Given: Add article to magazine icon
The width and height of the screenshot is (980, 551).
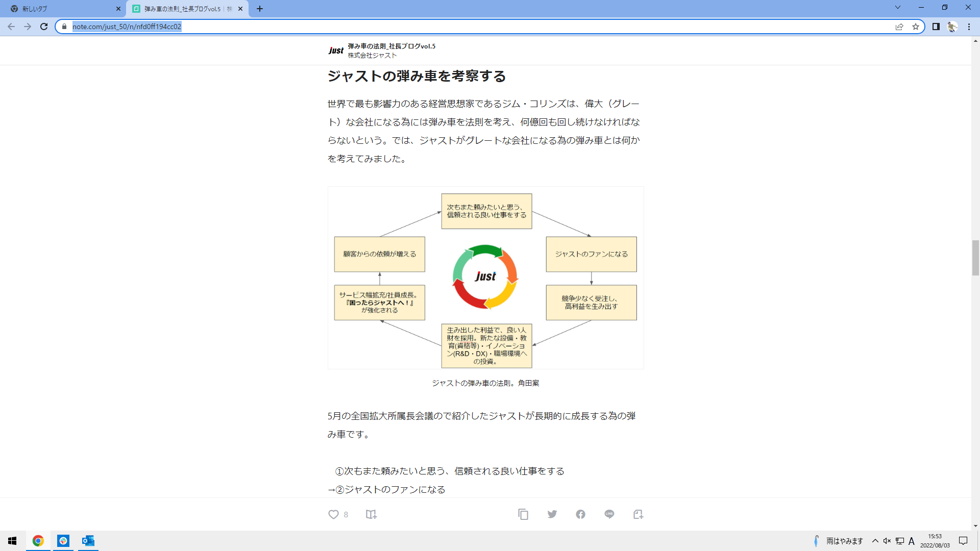Looking at the screenshot, I should 371,514.
